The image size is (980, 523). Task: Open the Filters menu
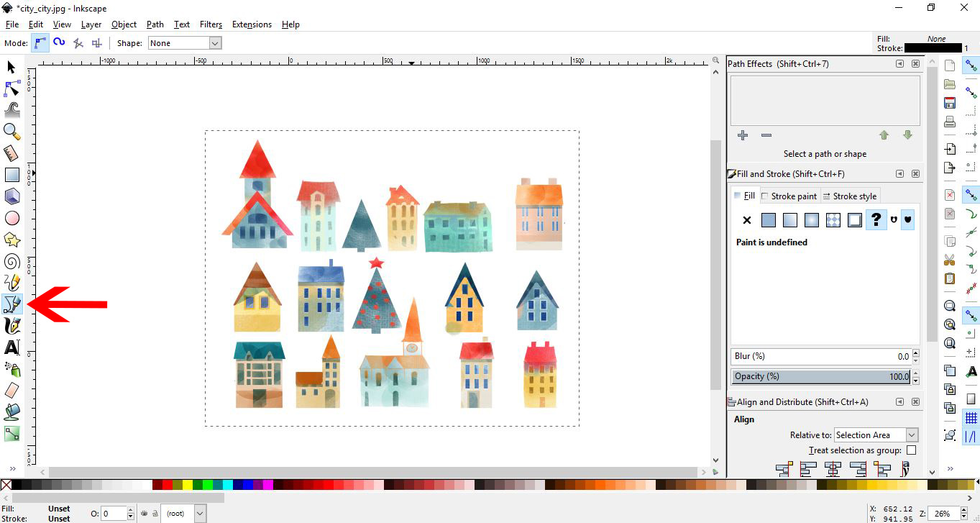point(211,24)
